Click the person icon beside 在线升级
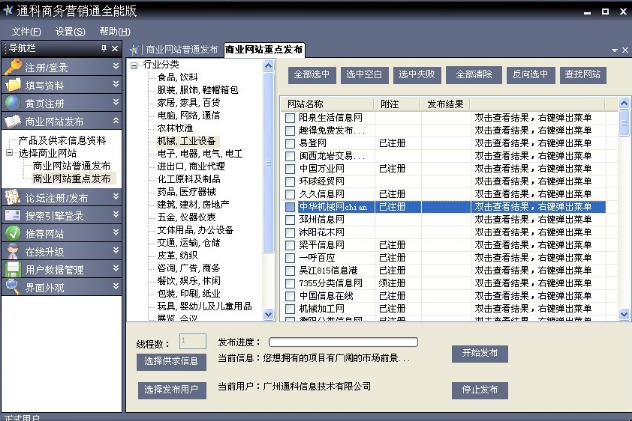 [12, 251]
